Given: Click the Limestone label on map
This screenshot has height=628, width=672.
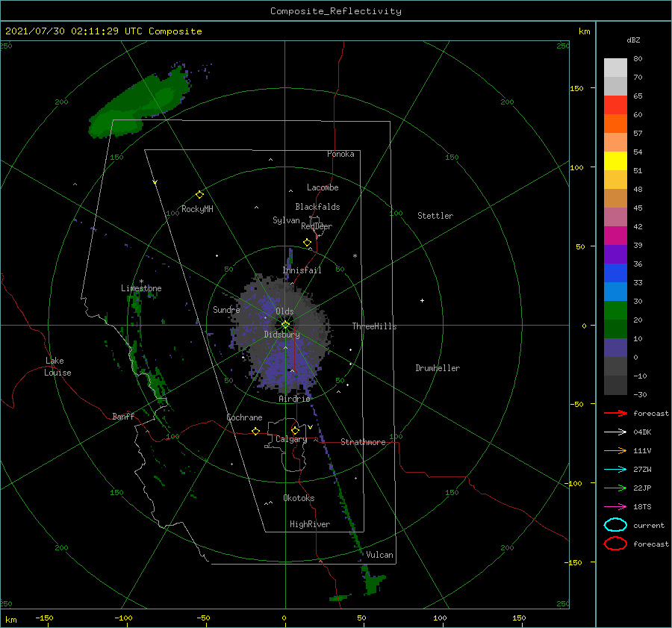Looking at the screenshot, I should pyautogui.click(x=141, y=288).
